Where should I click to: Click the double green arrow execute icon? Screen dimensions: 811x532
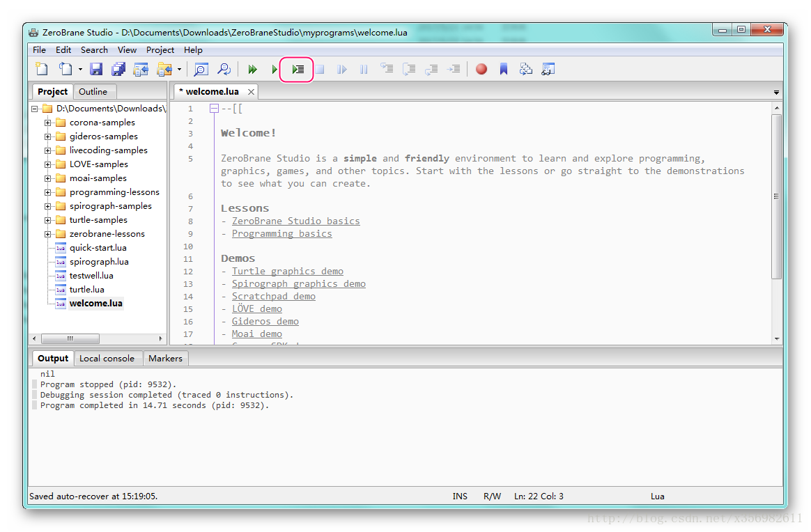252,69
